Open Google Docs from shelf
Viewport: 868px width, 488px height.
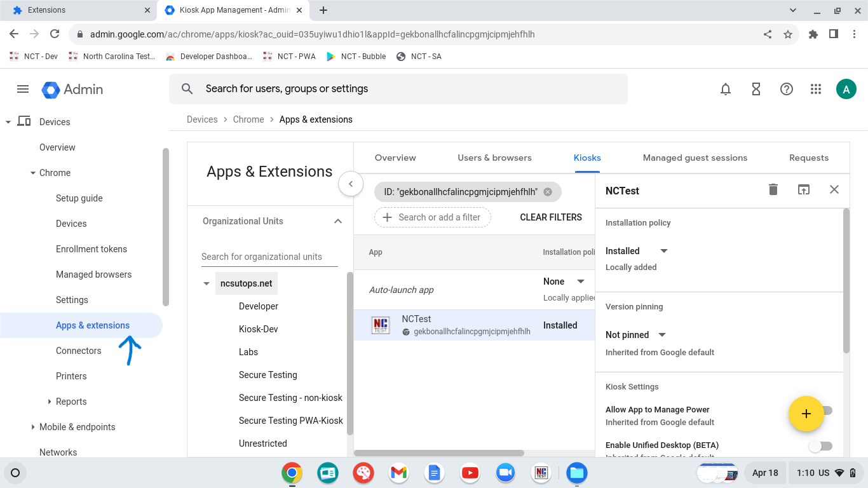[434, 473]
